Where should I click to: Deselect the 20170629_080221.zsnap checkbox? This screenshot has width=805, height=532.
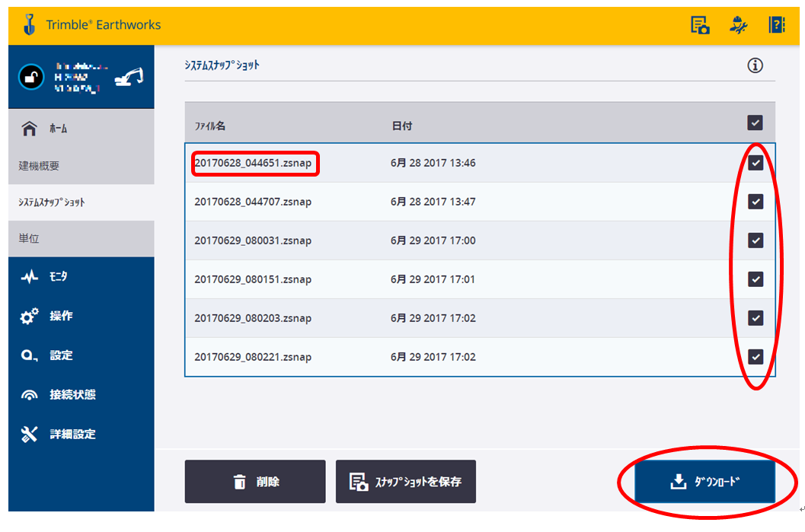point(755,356)
